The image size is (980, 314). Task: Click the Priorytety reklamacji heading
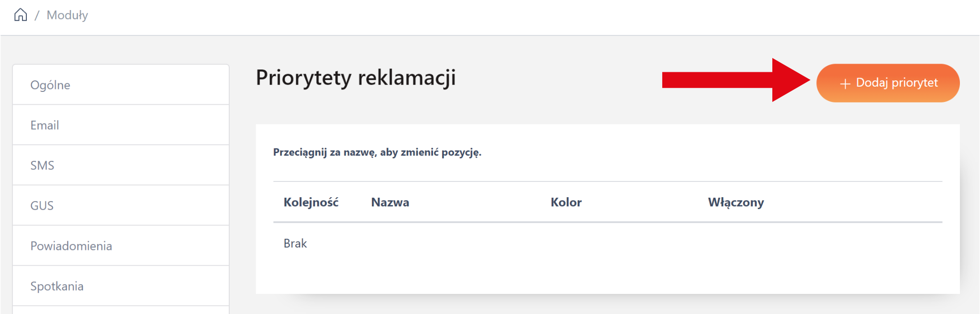[356, 78]
